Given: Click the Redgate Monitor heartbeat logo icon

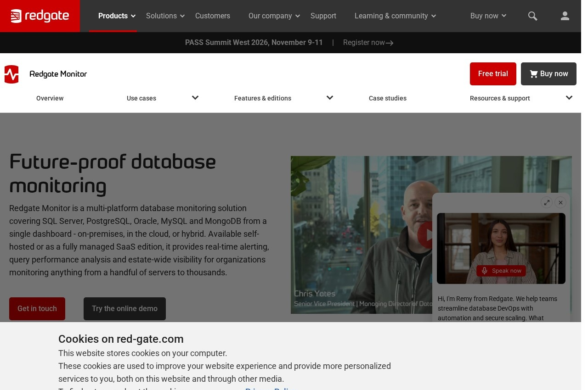Looking at the screenshot, I should pyautogui.click(x=11, y=74).
